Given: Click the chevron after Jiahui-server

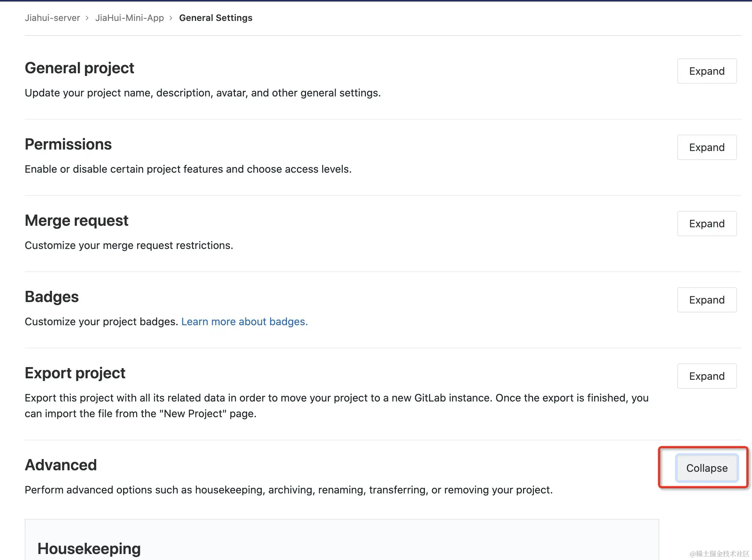Looking at the screenshot, I should (87, 18).
